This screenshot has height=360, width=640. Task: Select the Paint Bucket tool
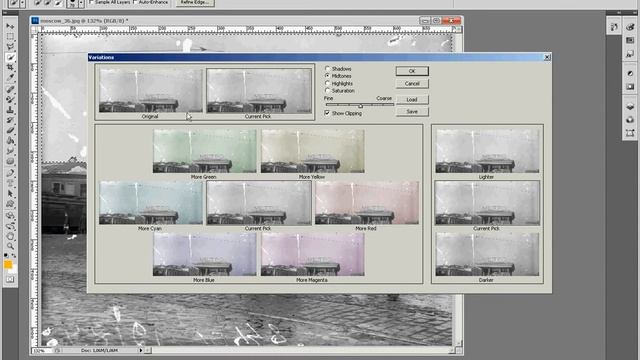pyautogui.click(x=10, y=141)
